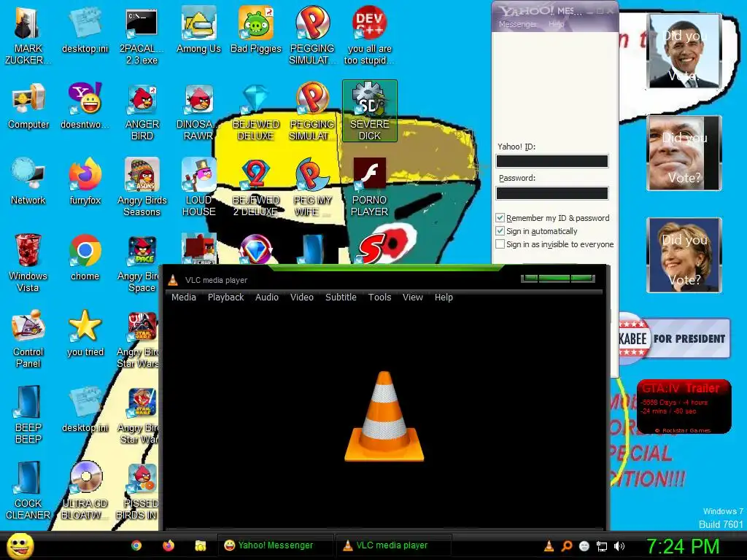Viewport: 747px width, 560px height.
Task: Click the magnifier search tray icon
Action: [x=566, y=546]
